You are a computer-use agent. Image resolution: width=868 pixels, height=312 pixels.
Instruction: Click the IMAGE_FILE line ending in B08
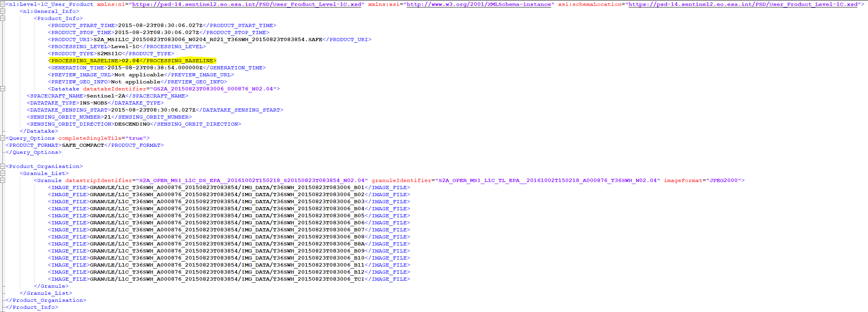click(229, 237)
